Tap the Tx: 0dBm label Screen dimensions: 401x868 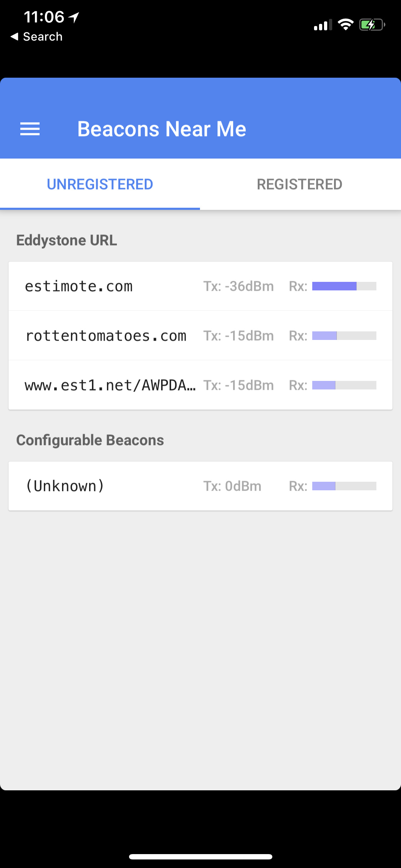tap(232, 486)
